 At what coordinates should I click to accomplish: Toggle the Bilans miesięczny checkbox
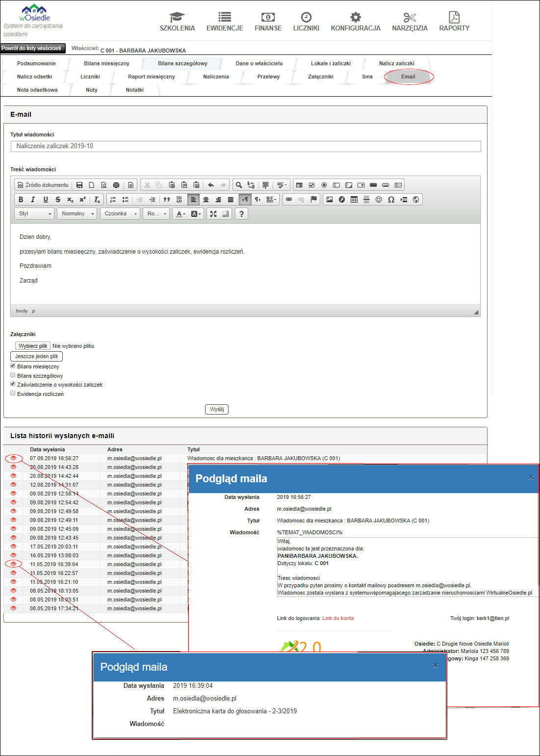coord(13,366)
